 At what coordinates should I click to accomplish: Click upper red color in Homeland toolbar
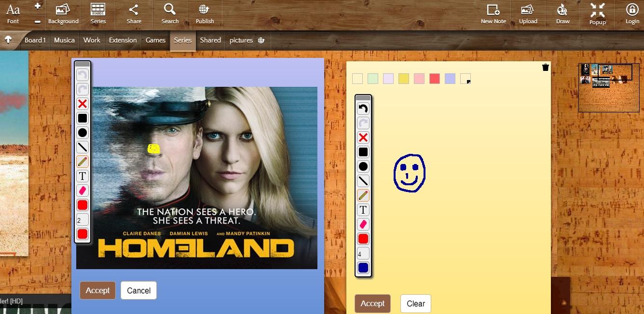[x=82, y=205]
